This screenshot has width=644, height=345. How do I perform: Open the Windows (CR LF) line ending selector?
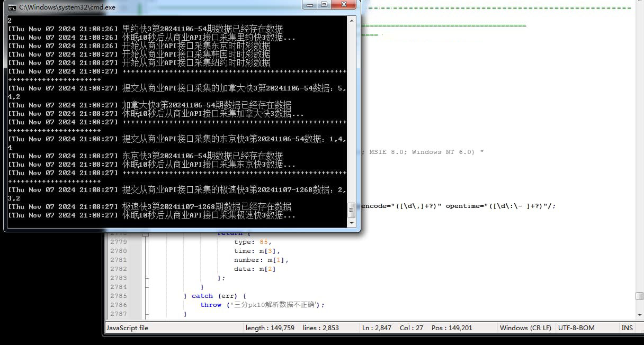pos(525,328)
